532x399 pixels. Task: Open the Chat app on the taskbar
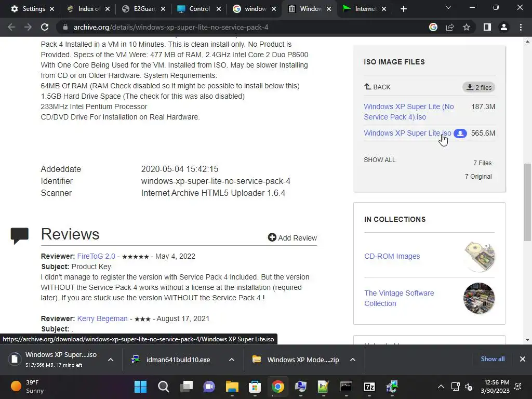209,387
